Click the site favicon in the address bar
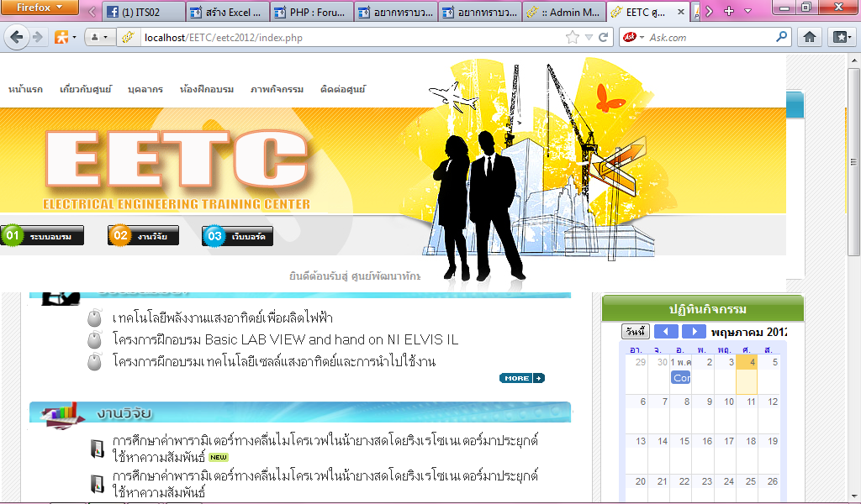The height and width of the screenshot is (504, 861). (128, 37)
